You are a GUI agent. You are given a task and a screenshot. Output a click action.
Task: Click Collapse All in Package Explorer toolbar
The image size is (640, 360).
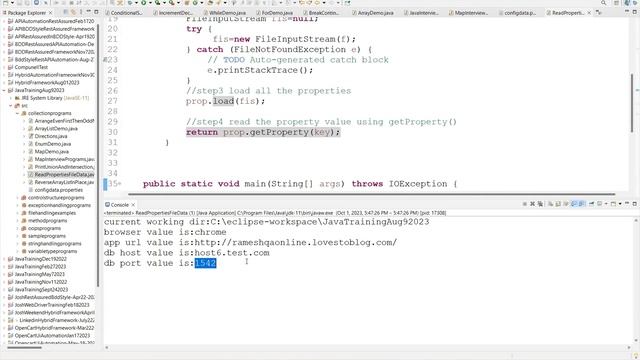pyautogui.click(x=66, y=13)
